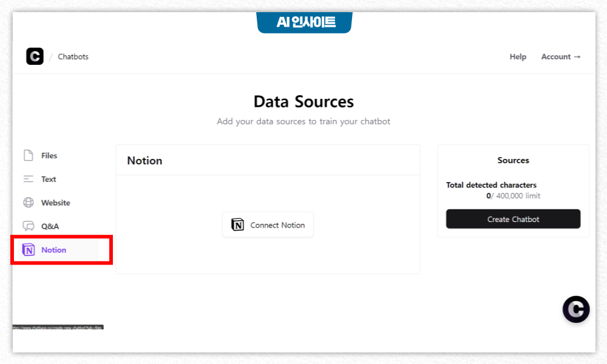The image size is (607, 364).
Task: Go to Account
Action: pyautogui.click(x=561, y=56)
